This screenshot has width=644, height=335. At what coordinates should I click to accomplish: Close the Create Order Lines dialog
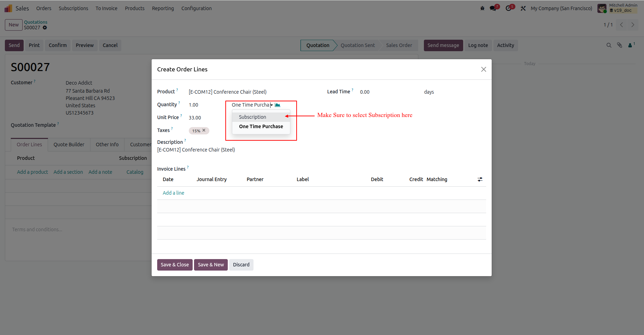(x=483, y=69)
